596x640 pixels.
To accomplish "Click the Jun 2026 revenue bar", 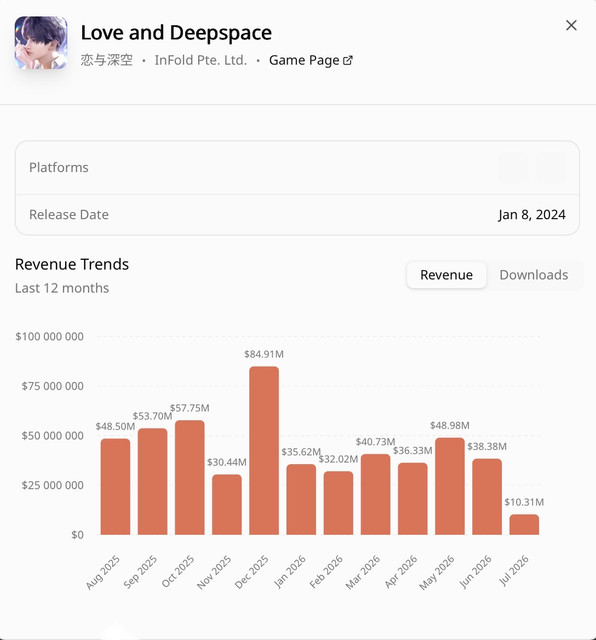I will click(487, 497).
